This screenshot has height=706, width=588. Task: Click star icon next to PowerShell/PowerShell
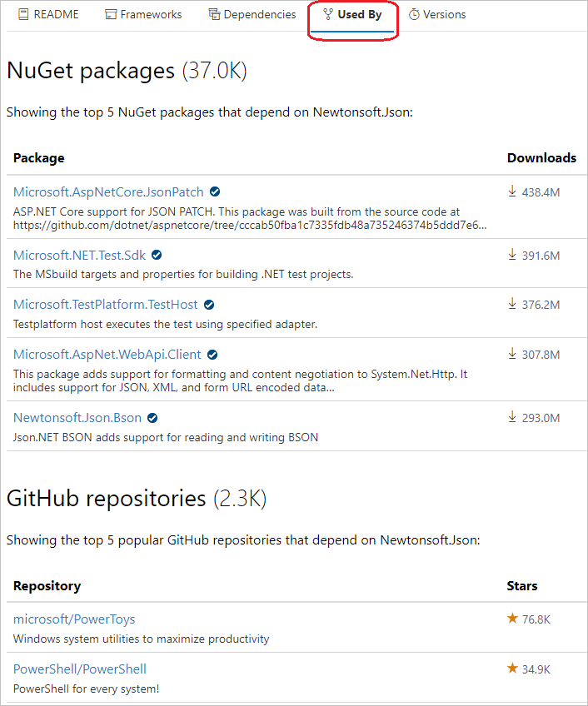tap(513, 669)
